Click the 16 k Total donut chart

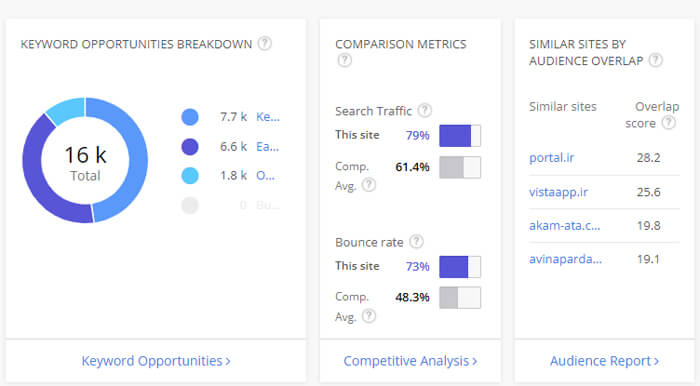point(85,160)
